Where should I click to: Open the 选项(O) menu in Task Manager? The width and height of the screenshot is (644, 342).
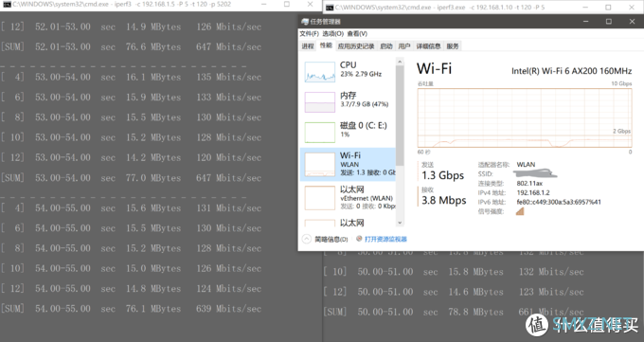click(332, 34)
